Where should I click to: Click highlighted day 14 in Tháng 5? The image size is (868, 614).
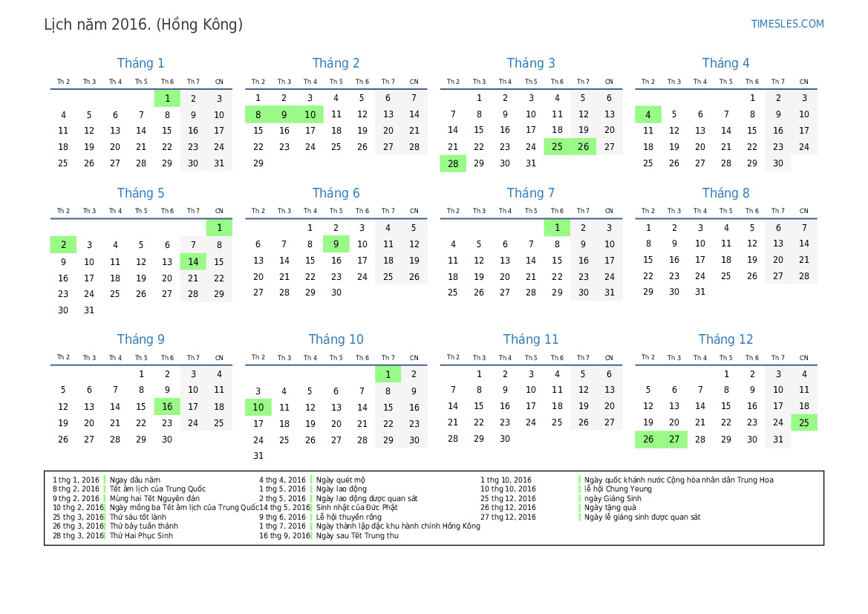(x=193, y=261)
